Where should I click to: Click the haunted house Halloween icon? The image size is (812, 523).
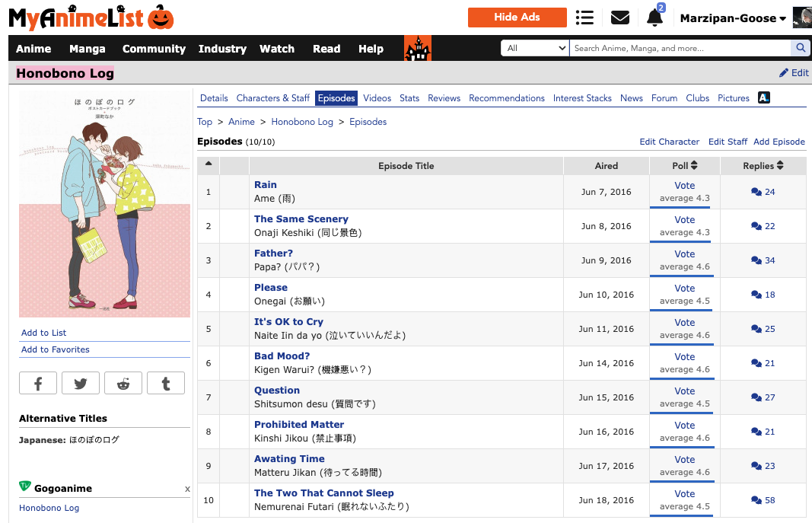coord(418,49)
